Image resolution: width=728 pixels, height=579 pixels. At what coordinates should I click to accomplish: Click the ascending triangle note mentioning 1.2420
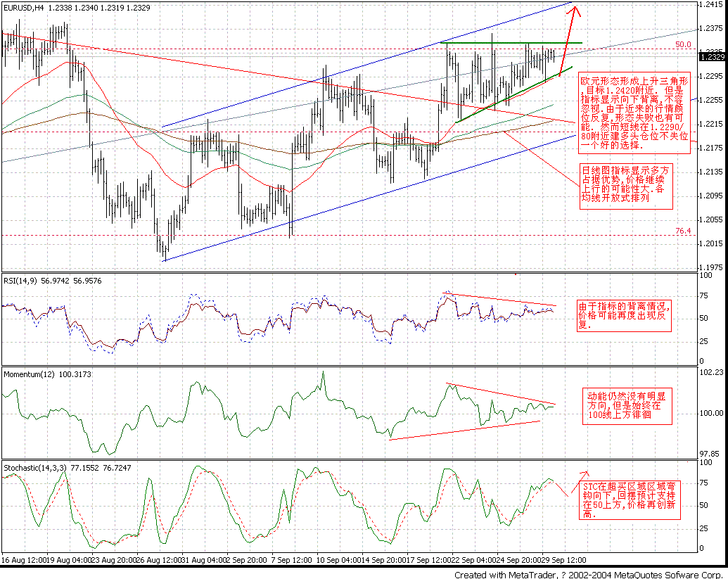(634, 113)
